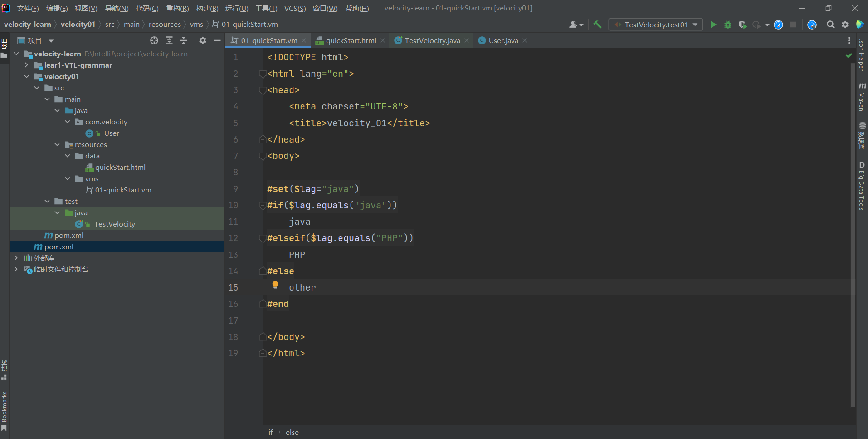Switch to quickStart.html tab

(x=351, y=40)
